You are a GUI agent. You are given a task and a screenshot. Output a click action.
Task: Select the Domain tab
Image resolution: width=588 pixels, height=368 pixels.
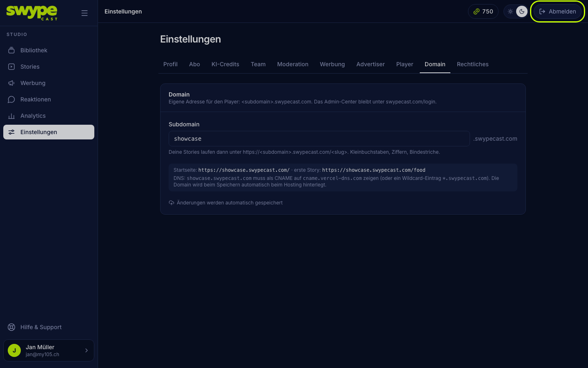(435, 64)
